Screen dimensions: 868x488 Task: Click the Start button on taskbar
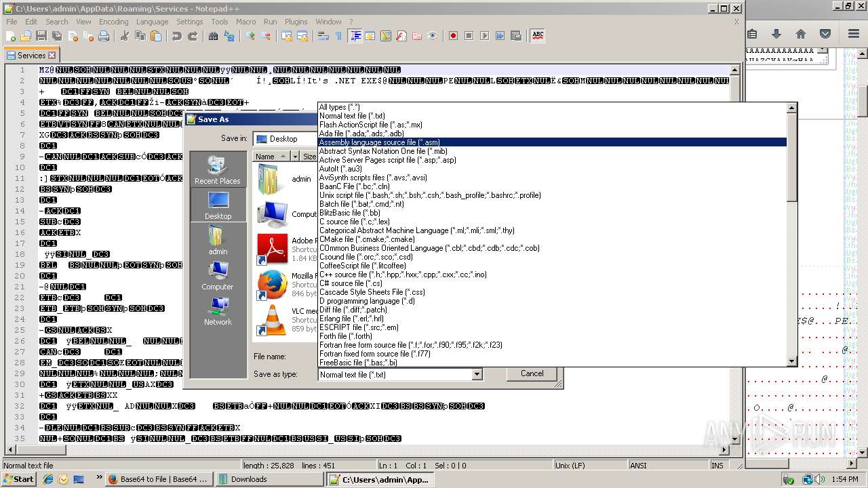point(19,479)
